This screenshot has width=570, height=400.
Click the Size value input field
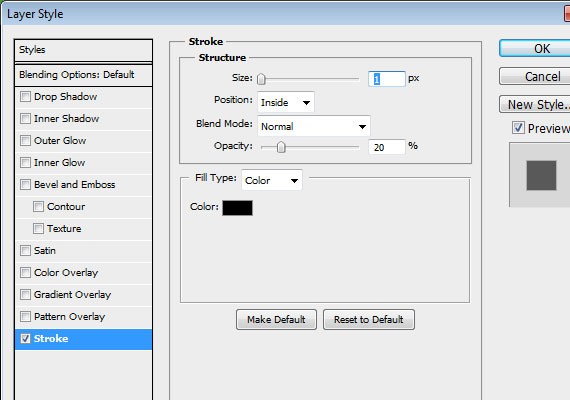[387, 79]
